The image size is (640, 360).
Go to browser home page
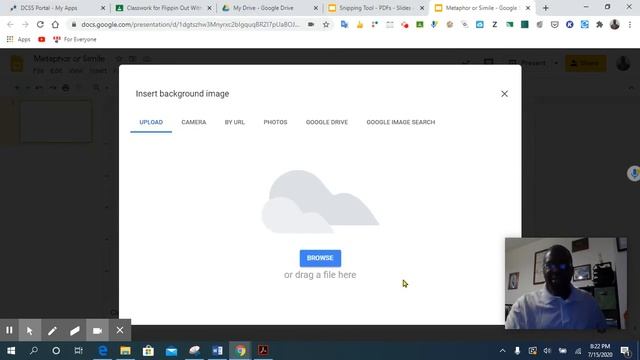coord(55,24)
